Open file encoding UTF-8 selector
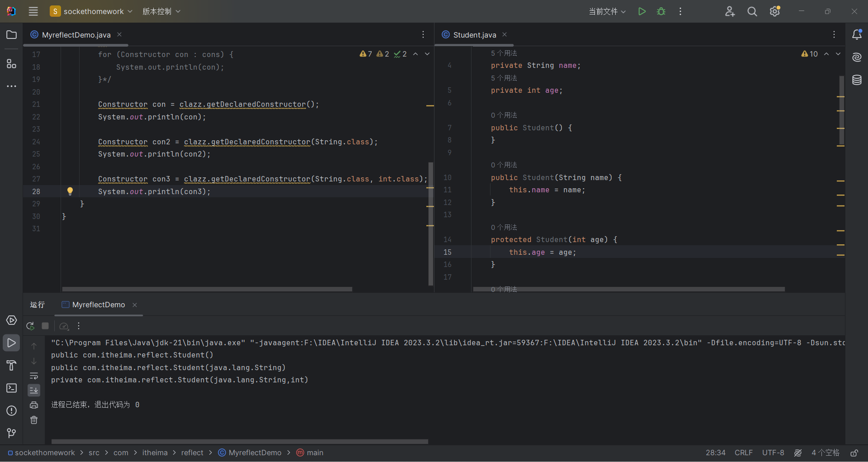 pyautogui.click(x=773, y=452)
